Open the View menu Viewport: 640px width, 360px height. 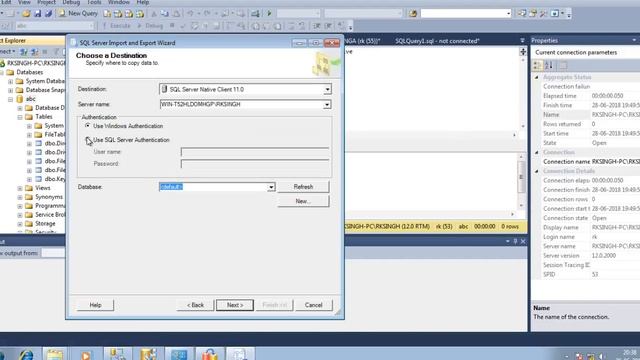[24, 2]
